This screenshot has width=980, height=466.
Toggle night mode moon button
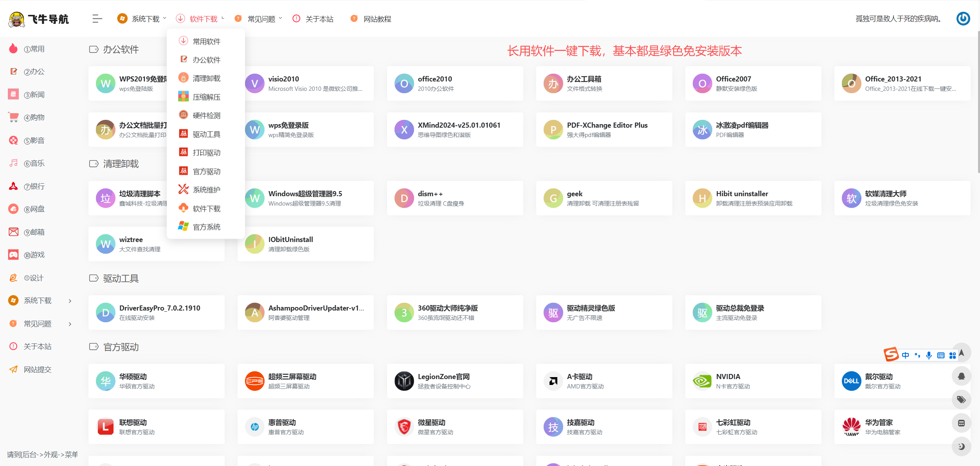961,446
